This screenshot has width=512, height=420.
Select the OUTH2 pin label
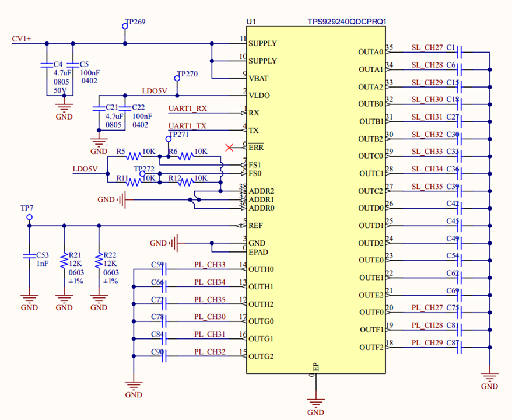[x=261, y=304]
